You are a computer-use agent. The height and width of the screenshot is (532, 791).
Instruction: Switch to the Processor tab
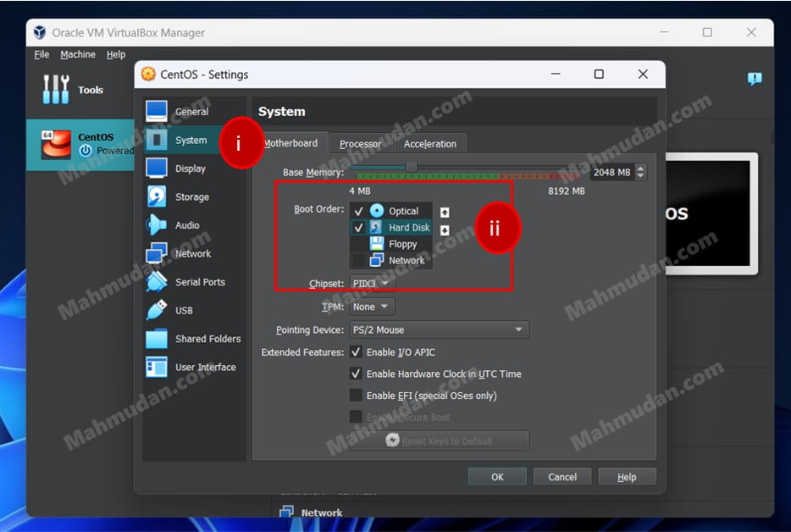(x=361, y=144)
